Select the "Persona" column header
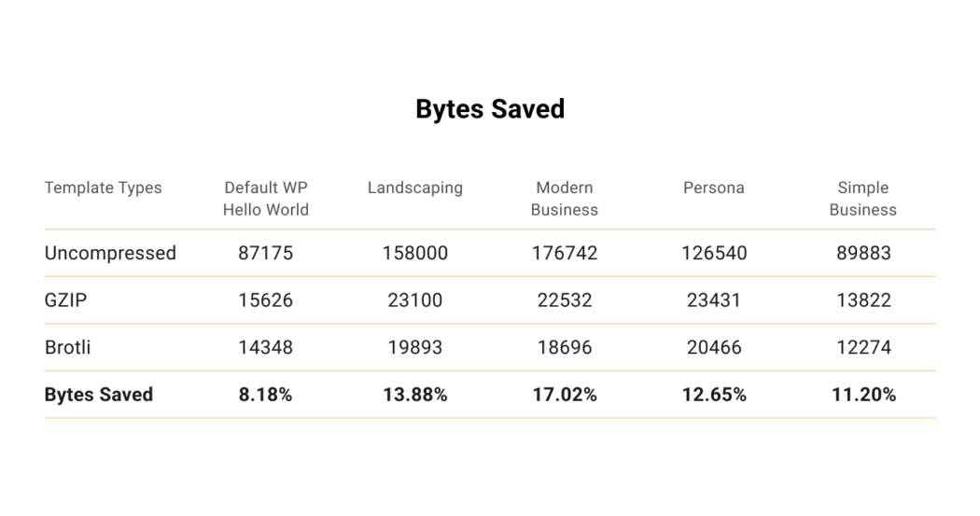Screen dimensions: 980x516 pyautogui.click(x=714, y=188)
